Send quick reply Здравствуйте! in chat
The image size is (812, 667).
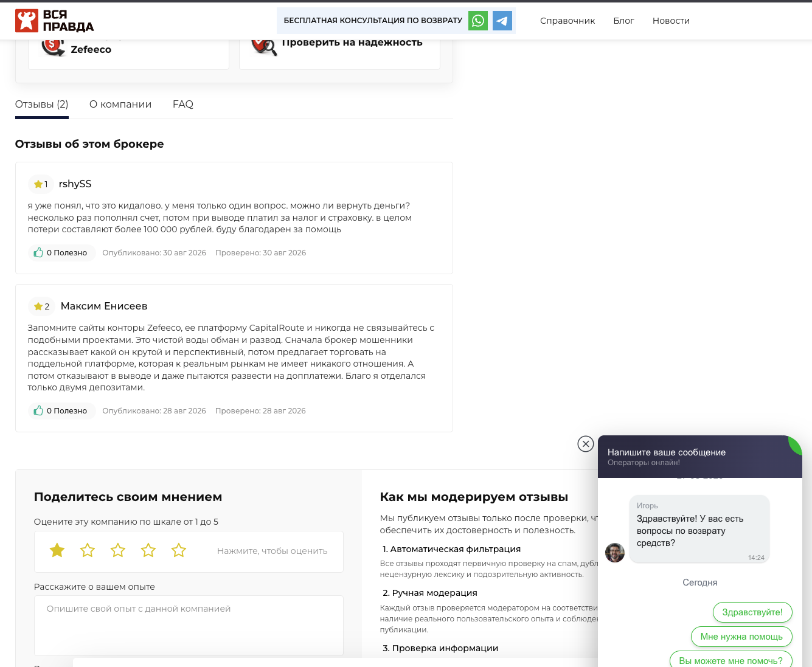coord(752,612)
